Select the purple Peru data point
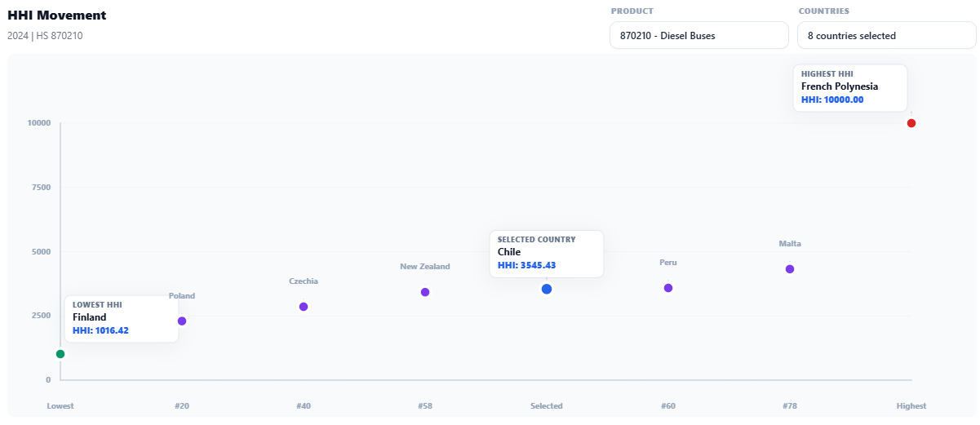The height and width of the screenshot is (425, 980). (668, 288)
